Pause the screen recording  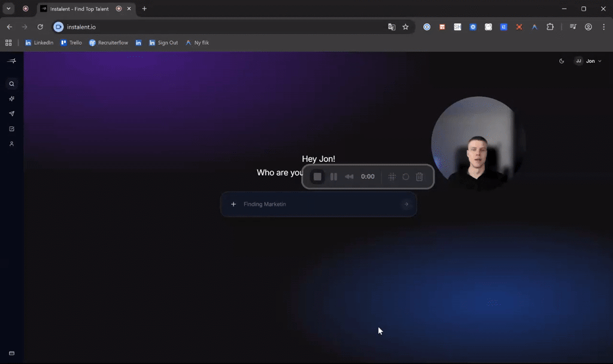(333, 177)
